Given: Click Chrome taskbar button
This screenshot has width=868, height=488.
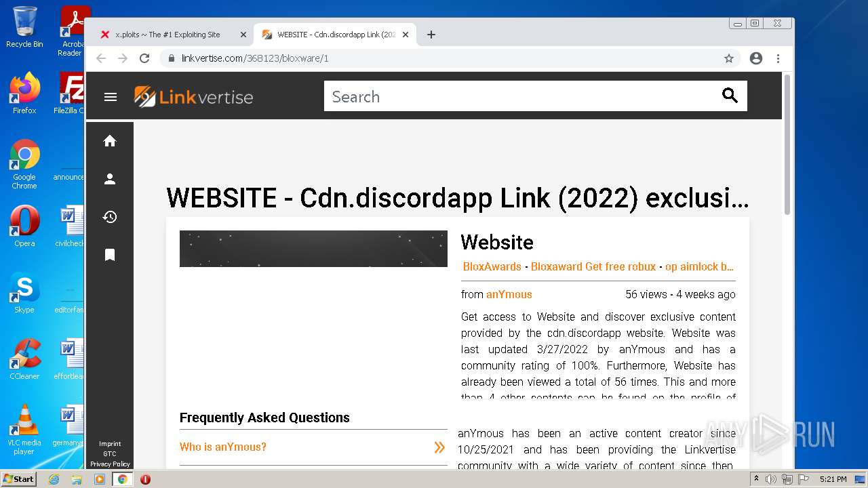Looking at the screenshot, I should coord(122,479).
